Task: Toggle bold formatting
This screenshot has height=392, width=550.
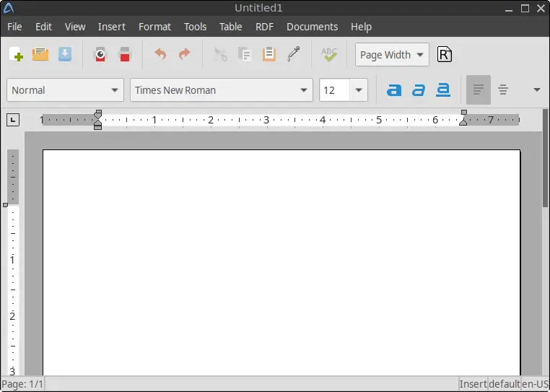Action: (x=394, y=90)
